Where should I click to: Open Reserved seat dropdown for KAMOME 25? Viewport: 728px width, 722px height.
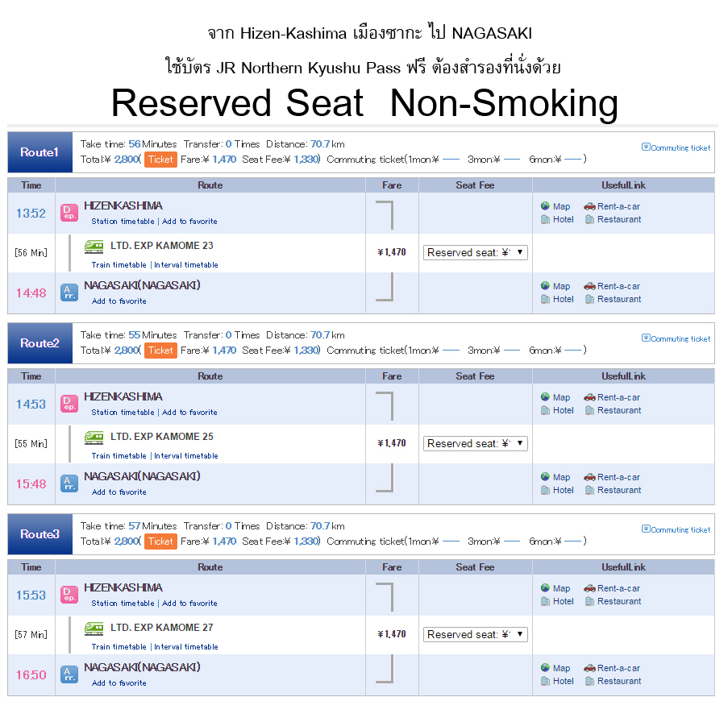click(475, 443)
